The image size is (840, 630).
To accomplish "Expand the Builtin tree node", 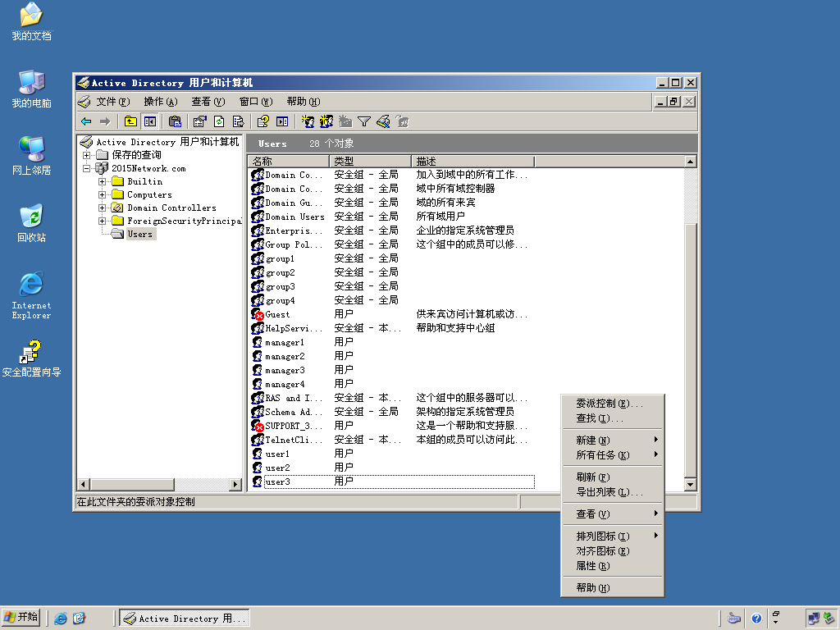I will pos(102,181).
